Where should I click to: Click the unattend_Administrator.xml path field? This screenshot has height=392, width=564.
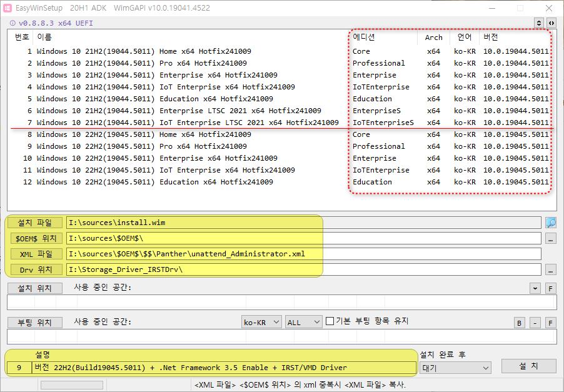pos(304,254)
